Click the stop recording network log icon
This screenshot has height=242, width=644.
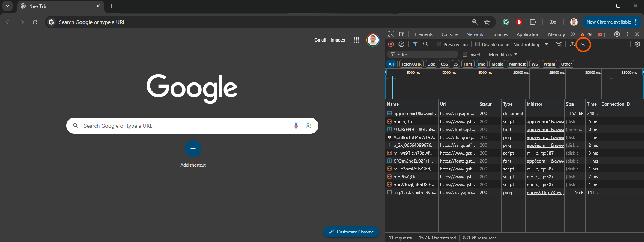point(391,44)
